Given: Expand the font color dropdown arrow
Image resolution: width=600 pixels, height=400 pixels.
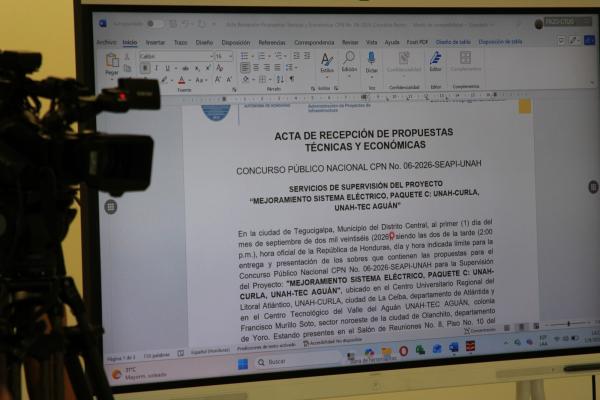Looking at the screenshot, I should [189, 80].
